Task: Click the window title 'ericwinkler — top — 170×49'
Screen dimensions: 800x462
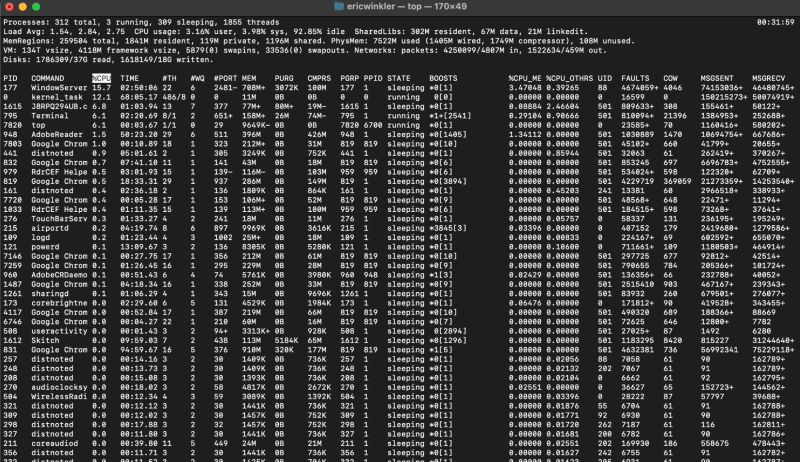Action: pyautogui.click(x=407, y=6)
